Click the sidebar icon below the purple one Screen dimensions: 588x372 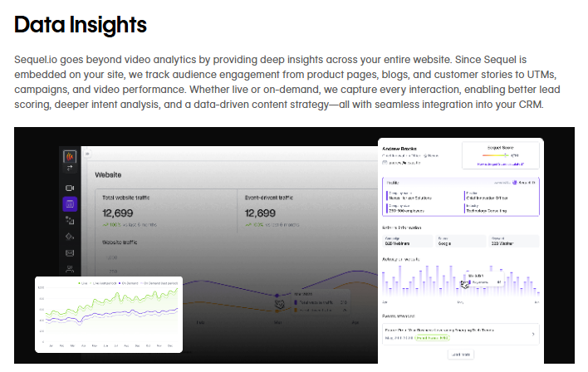70,221
